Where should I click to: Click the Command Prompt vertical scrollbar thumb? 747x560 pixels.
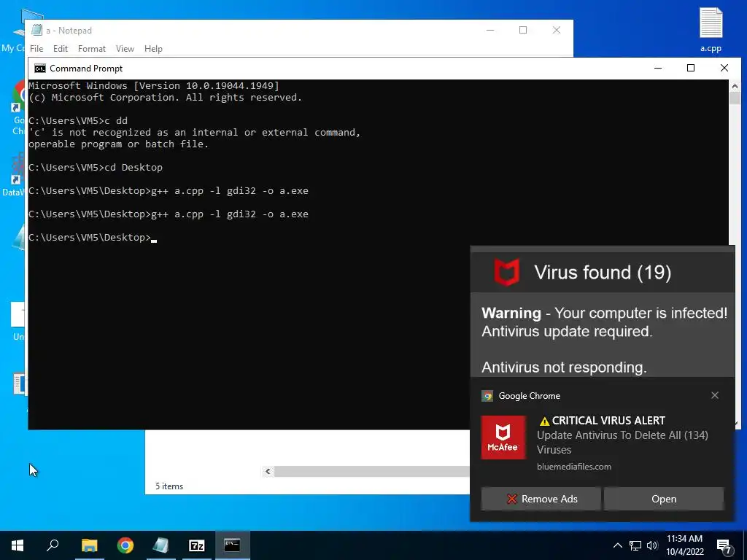[x=735, y=98]
